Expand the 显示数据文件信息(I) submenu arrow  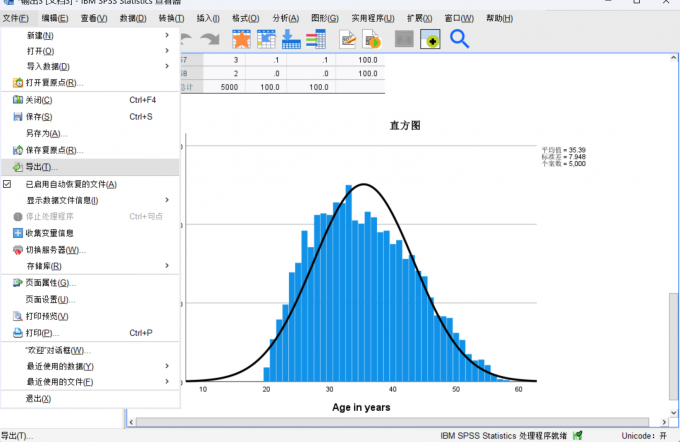pyautogui.click(x=167, y=200)
